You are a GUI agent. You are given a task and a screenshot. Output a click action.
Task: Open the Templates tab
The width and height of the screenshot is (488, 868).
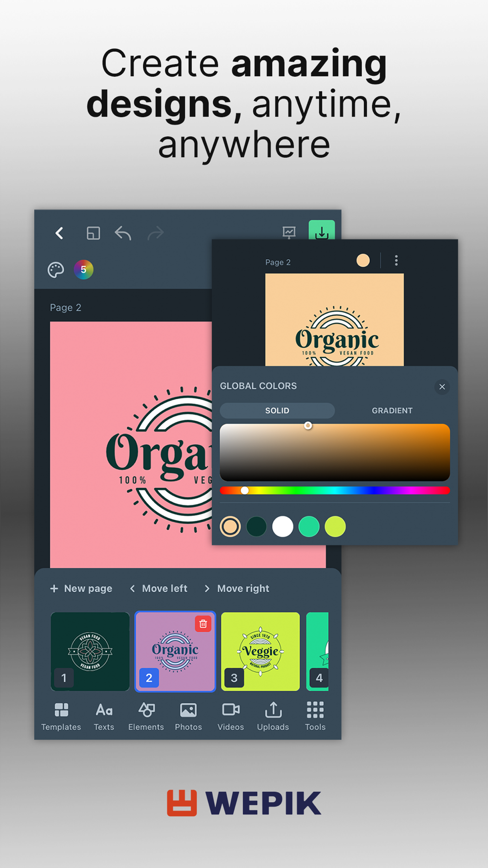click(x=61, y=717)
